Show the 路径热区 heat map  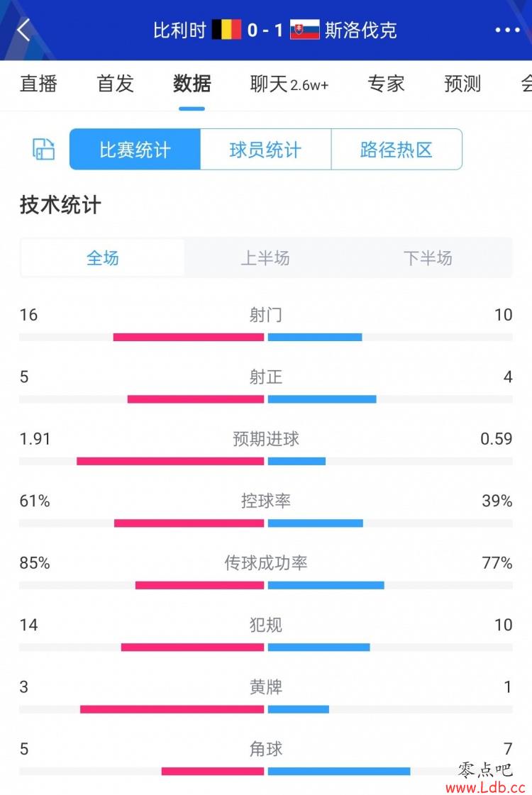pos(397,150)
